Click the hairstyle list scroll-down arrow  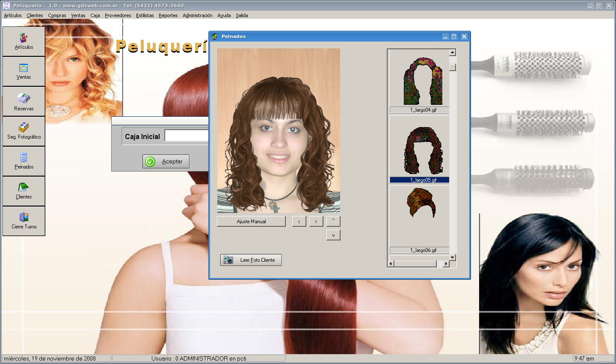pyautogui.click(x=453, y=257)
